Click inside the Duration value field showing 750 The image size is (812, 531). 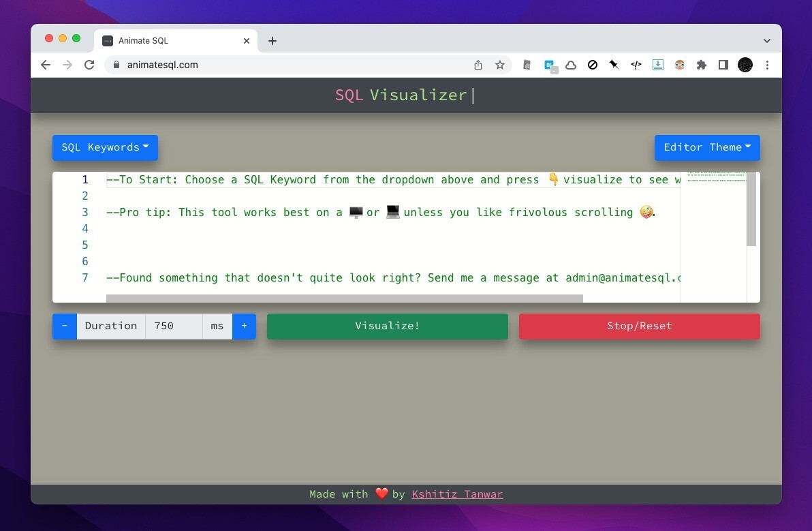coord(174,326)
